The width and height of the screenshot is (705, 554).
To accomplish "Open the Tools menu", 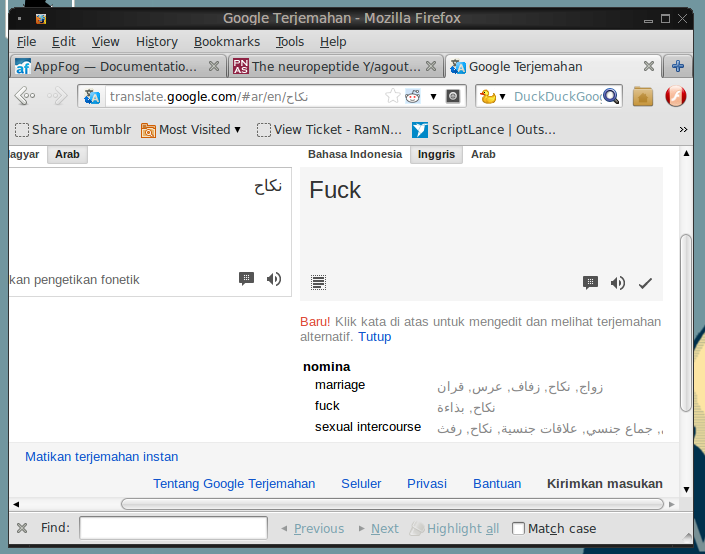I will 290,42.
